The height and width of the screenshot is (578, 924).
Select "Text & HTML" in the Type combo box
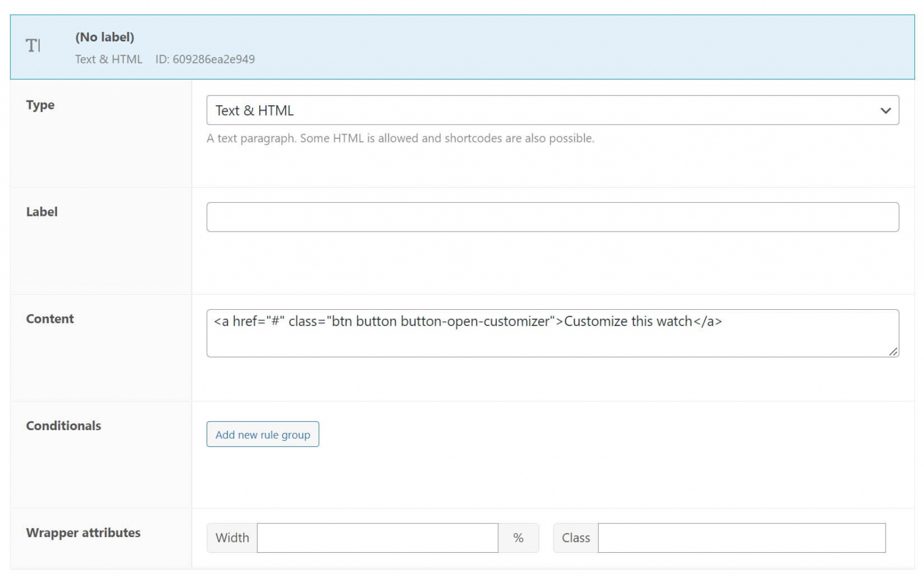click(x=552, y=110)
